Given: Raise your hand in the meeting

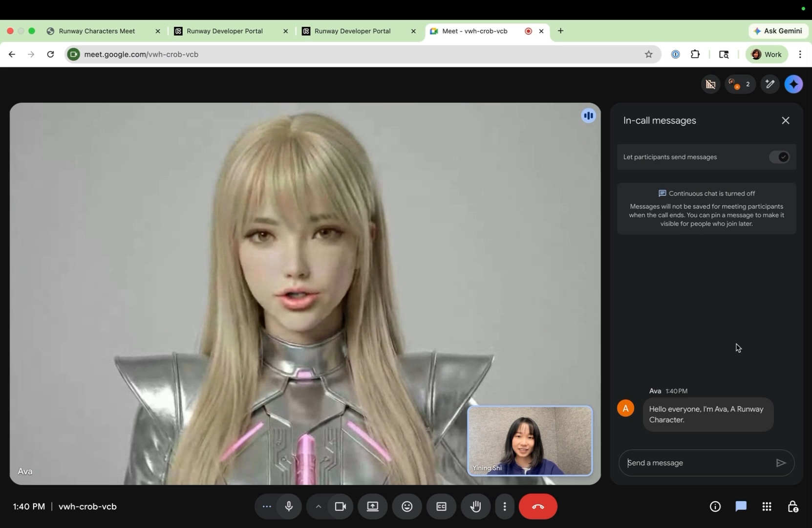Looking at the screenshot, I should tap(475, 506).
